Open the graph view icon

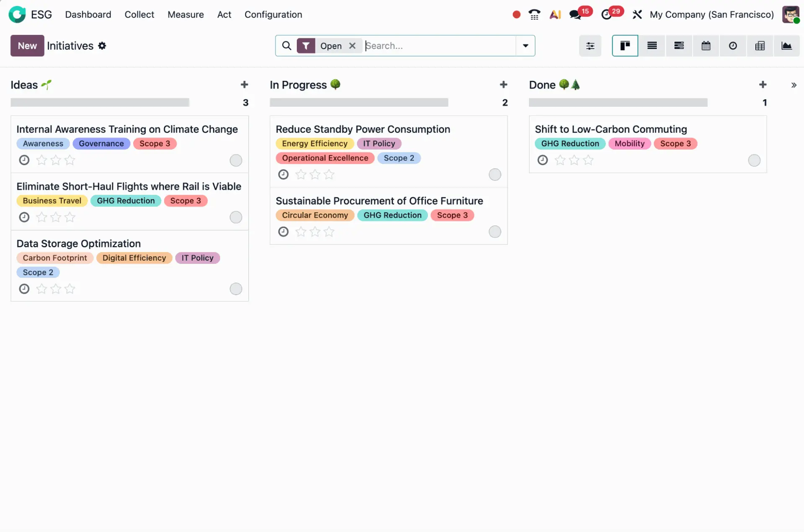pyautogui.click(x=786, y=46)
